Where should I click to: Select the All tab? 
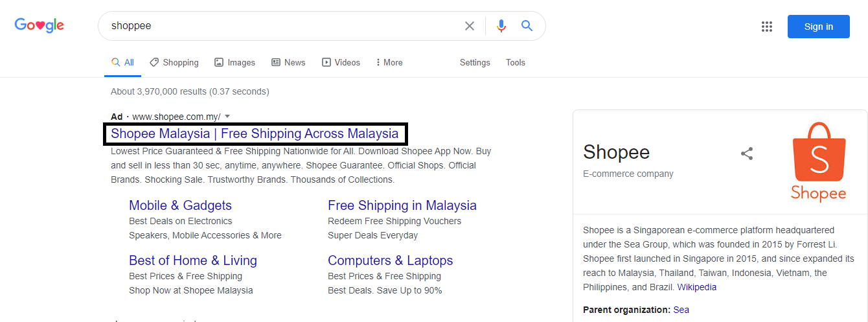[x=122, y=63]
